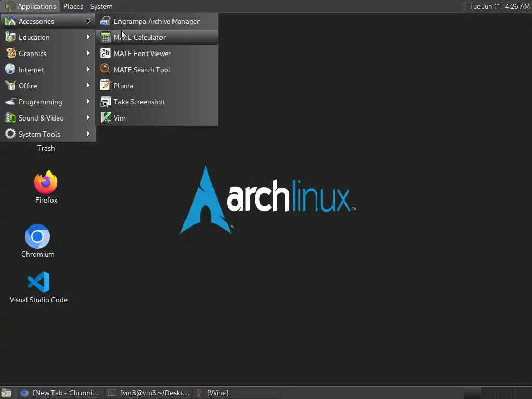This screenshot has width=532, height=399.
Task: Click the Pluma notepad icon
Action: click(x=105, y=86)
